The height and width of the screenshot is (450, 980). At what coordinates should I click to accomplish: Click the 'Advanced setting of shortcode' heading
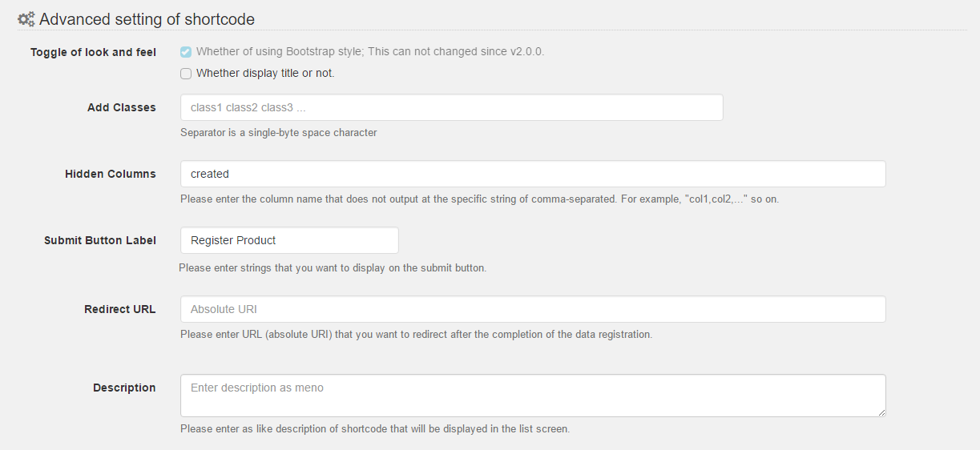(147, 18)
